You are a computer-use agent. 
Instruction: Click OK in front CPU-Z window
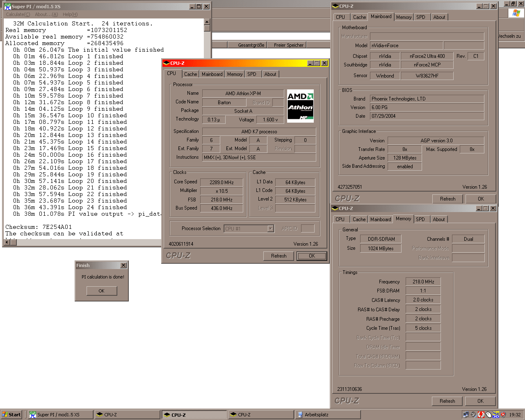click(312, 256)
